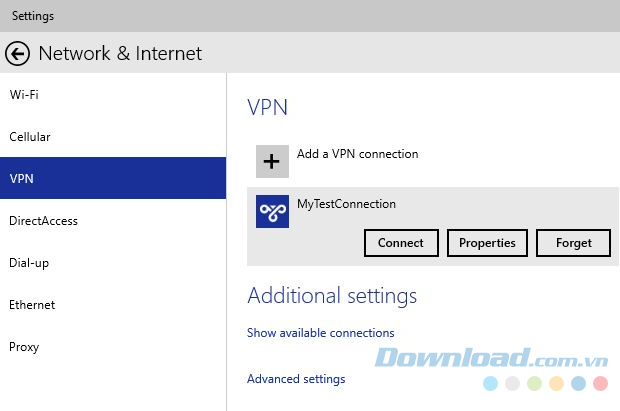Follow the Advanced settings link
The image size is (620, 411).
tap(296, 379)
